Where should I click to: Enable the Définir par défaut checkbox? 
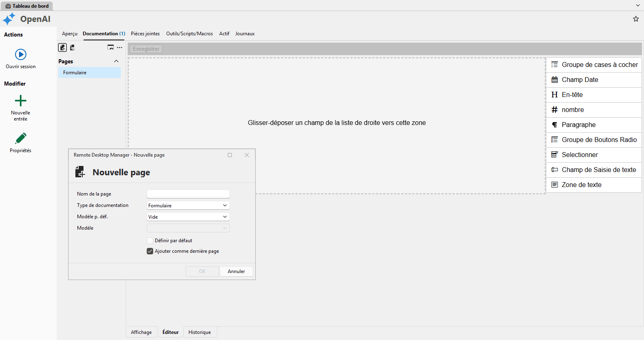pos(150,241)
